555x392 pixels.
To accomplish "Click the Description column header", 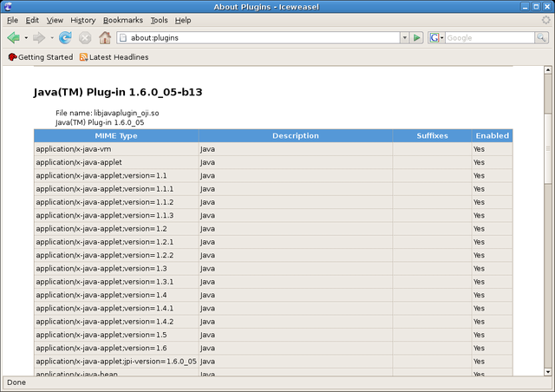I will (296, 135).
